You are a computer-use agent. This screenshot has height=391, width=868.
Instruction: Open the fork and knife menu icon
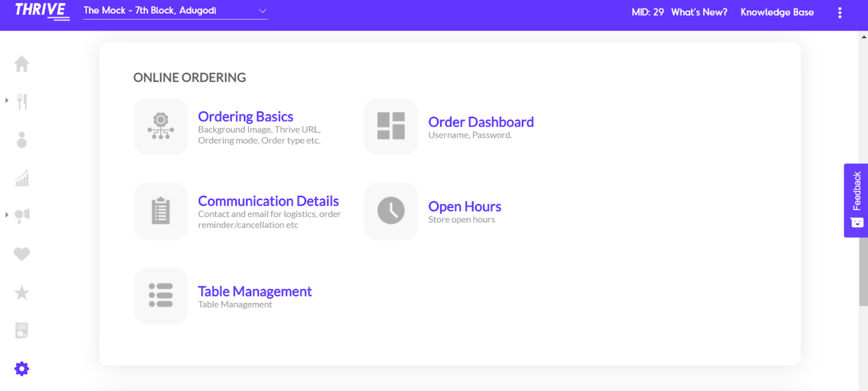point(22,102)
